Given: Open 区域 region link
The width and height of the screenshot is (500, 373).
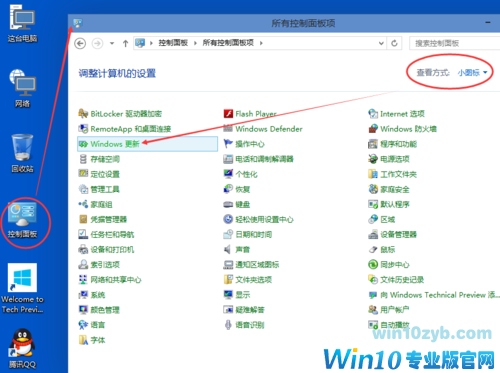Looking at the screenshot, I should (x=388, y=219).
